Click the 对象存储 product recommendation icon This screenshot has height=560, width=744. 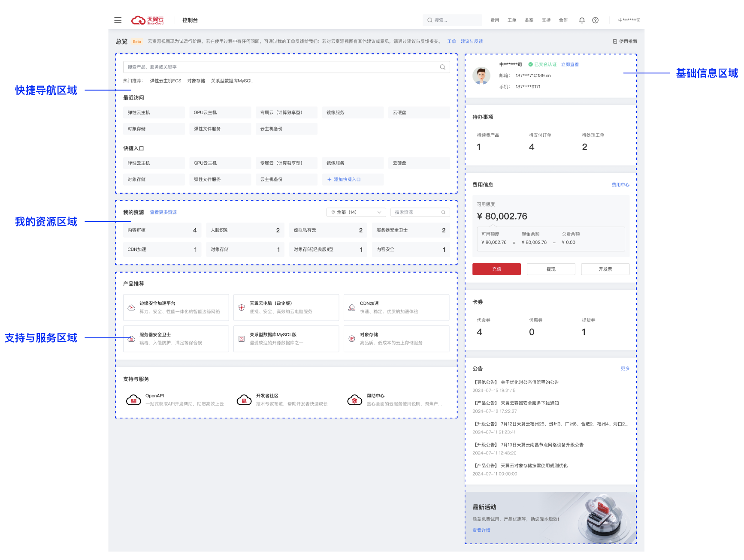(352, 339)
